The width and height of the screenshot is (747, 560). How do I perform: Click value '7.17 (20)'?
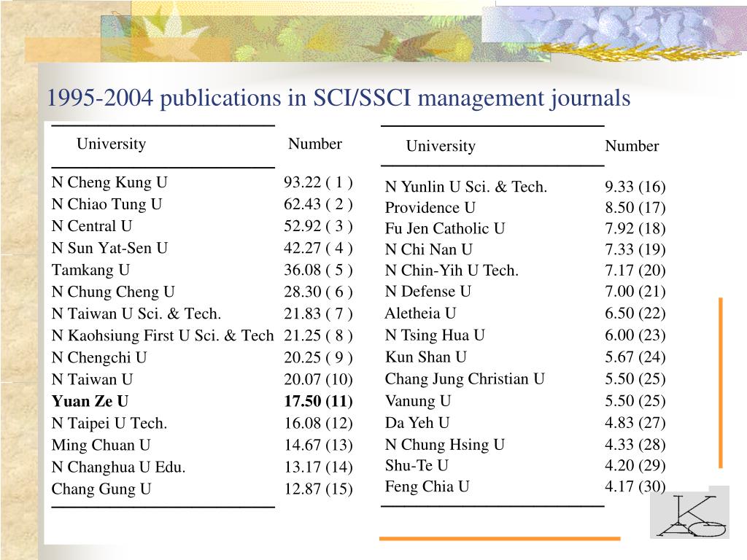point(635,271)
